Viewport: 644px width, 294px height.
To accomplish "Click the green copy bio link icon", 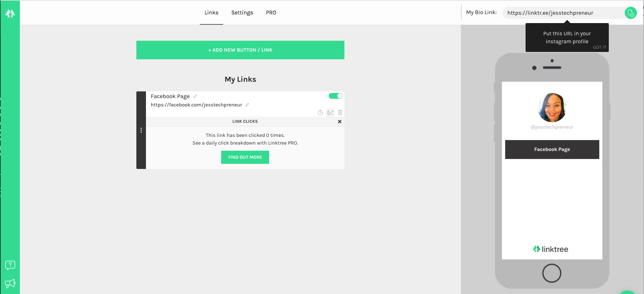I will click(631, 13).
